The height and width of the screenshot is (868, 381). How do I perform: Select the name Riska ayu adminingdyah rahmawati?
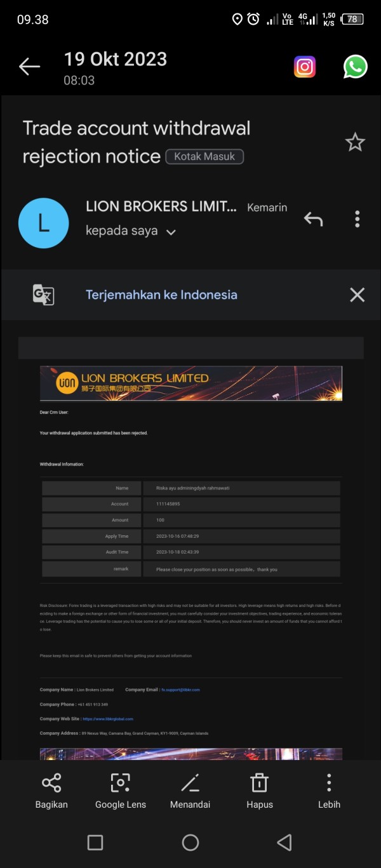pos(192,488)
